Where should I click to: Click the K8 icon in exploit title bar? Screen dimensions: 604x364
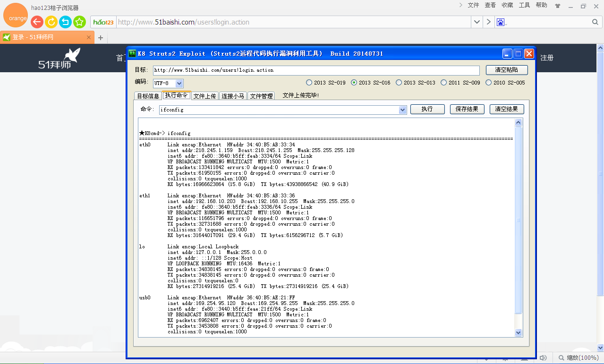click(x=132, y=53)
